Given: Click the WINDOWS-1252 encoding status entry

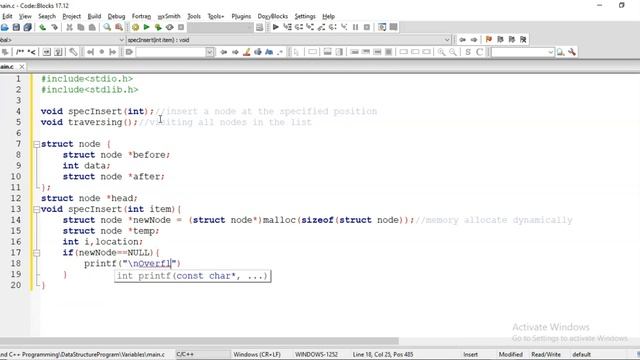Looking at the screenshot, I should [316, 354].
